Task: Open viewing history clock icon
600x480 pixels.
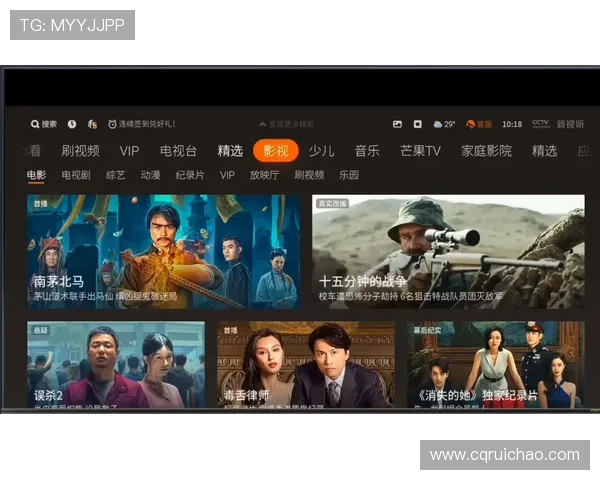Action: click(72, 124)
